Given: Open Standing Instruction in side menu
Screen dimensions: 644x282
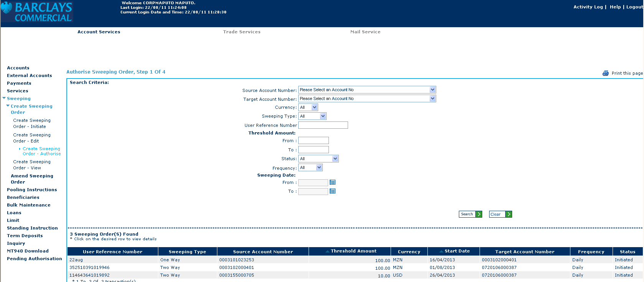Looking at the screenshot, I should 32,228.
